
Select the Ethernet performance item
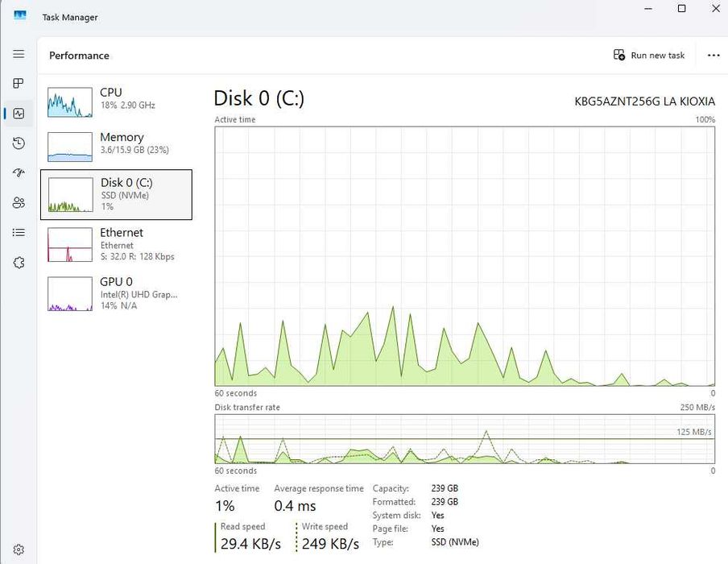click(116, 244)
